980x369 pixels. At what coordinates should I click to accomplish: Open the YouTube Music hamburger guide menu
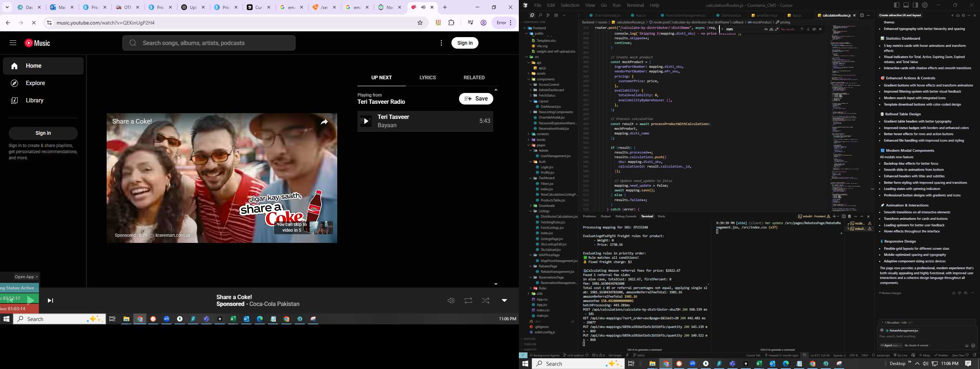click(x=13, y=43)
